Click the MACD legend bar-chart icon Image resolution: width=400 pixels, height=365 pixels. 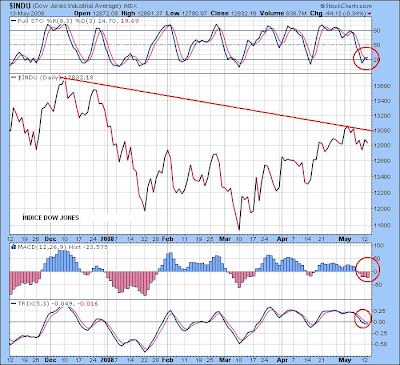13,247
